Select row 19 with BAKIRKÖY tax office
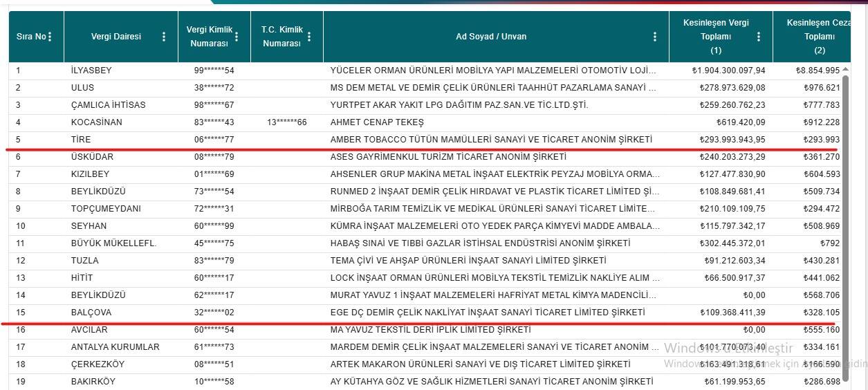This screenshot has width=868, height=390. click(93, 382)
